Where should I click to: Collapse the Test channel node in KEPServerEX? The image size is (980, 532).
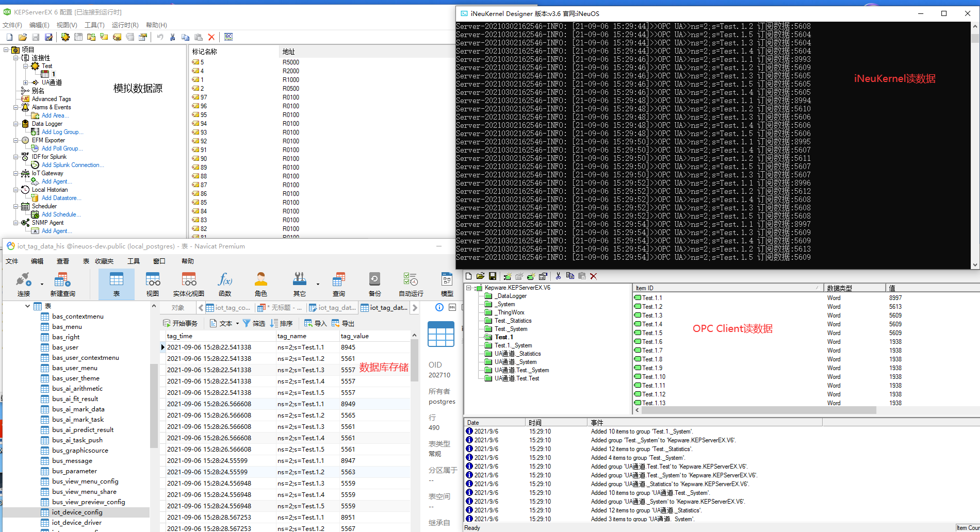point(26,66)
